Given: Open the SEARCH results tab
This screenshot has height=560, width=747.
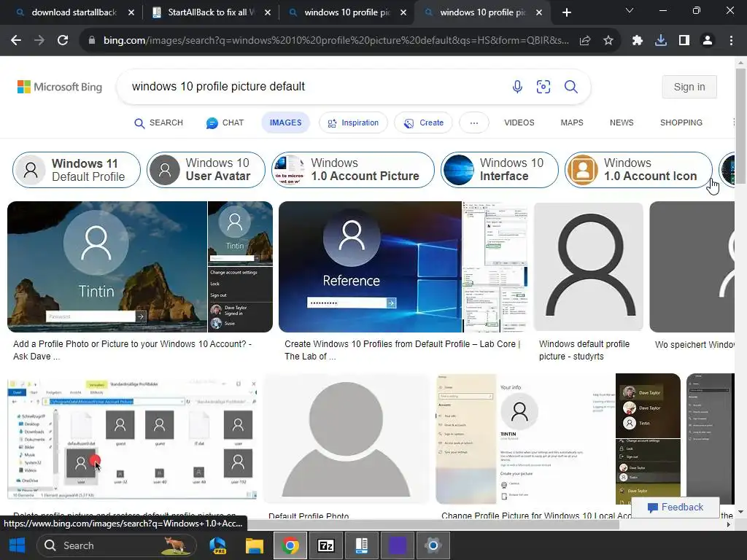Looking at the screenshot, I should point(158,122).
